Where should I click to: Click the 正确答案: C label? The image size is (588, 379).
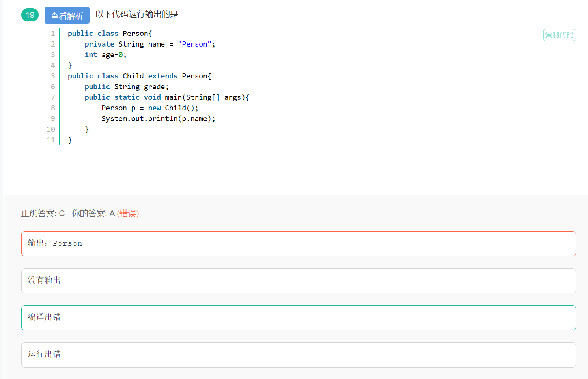tap(43, 213)
